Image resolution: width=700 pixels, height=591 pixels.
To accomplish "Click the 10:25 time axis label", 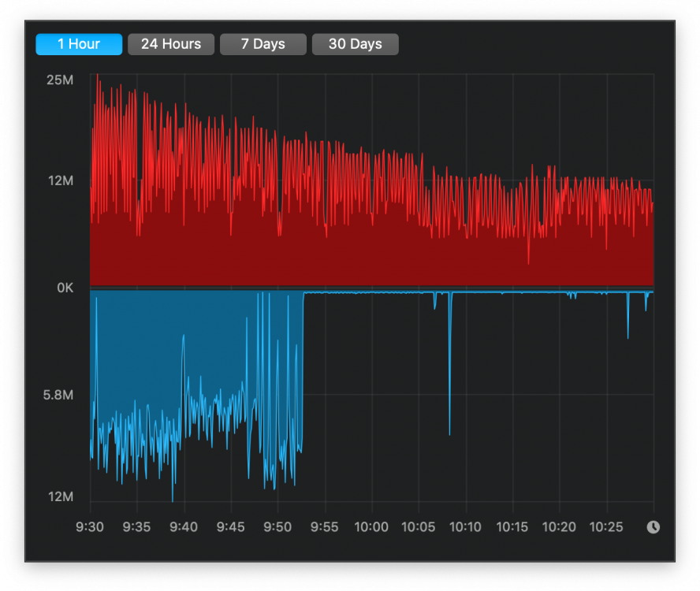I will [x=606, y=527].
